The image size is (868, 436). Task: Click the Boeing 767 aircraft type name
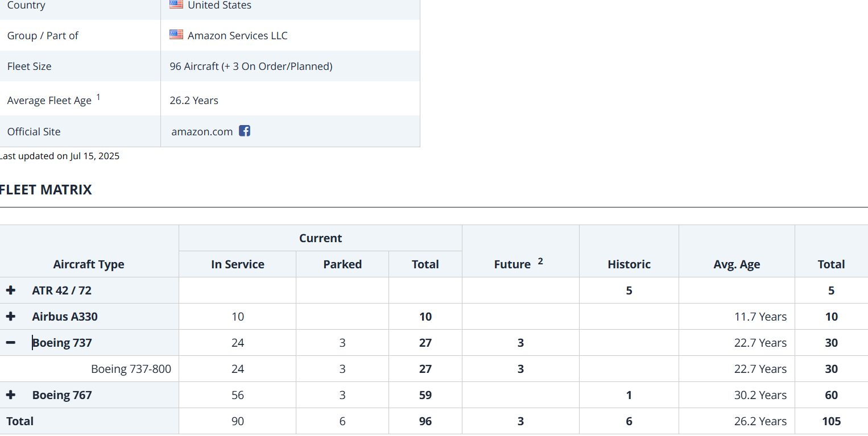coord(62,395)
